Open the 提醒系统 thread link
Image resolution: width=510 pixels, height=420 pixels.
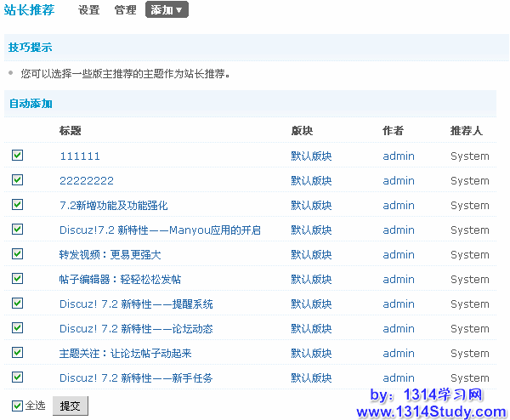136,304
